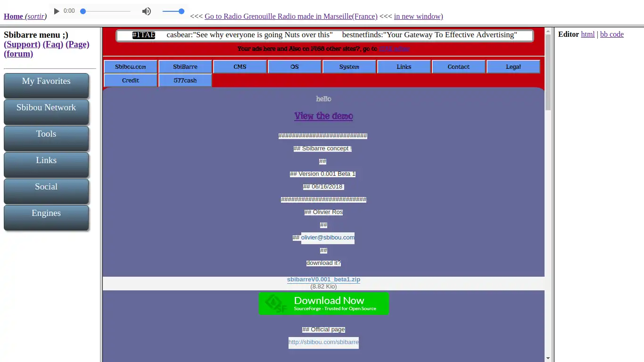644x362 pixels.
Task: Click '## Sbibarre concept !' text
Action: [x=323, y=148]
